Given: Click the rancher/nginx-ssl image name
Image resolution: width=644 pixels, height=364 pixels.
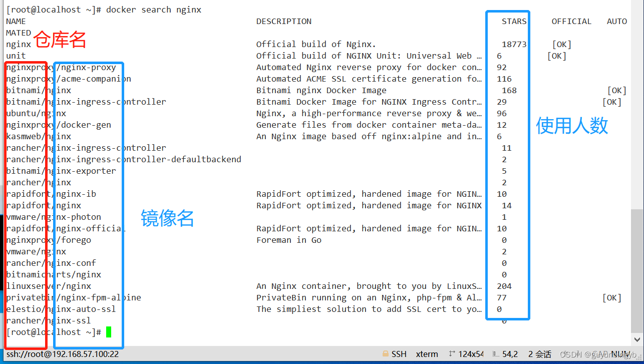Looking at the screenshot, I should [49, 320].
